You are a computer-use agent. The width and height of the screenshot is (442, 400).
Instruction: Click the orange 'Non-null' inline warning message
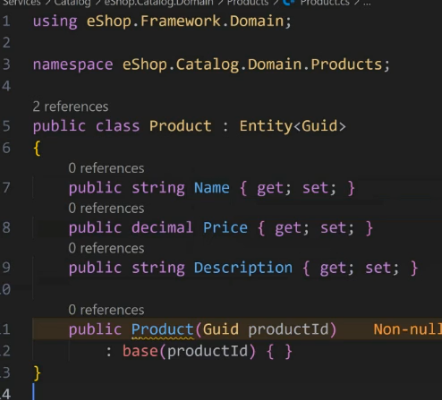click(408, 330)
